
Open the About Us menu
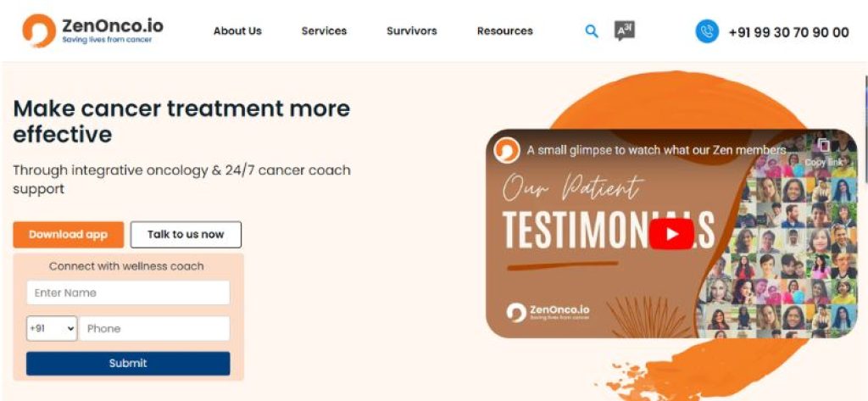(x=237, y=31)
